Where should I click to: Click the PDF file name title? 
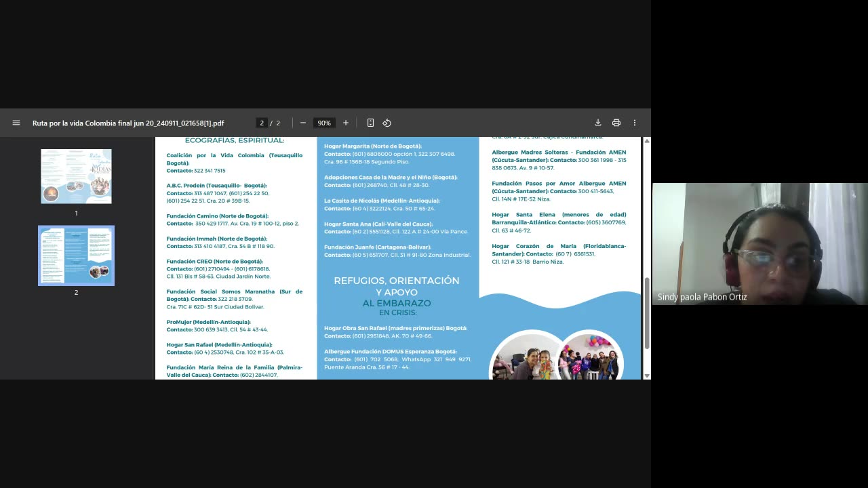pos(128,123)
